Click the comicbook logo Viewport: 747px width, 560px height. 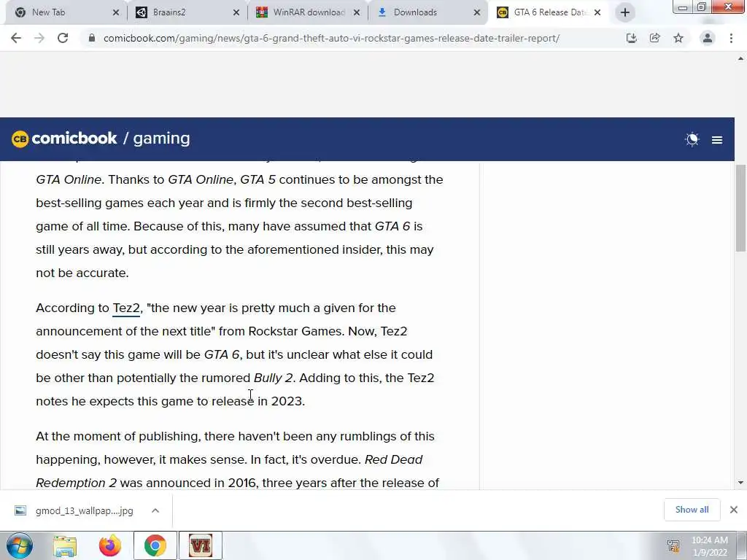[64, 139]
